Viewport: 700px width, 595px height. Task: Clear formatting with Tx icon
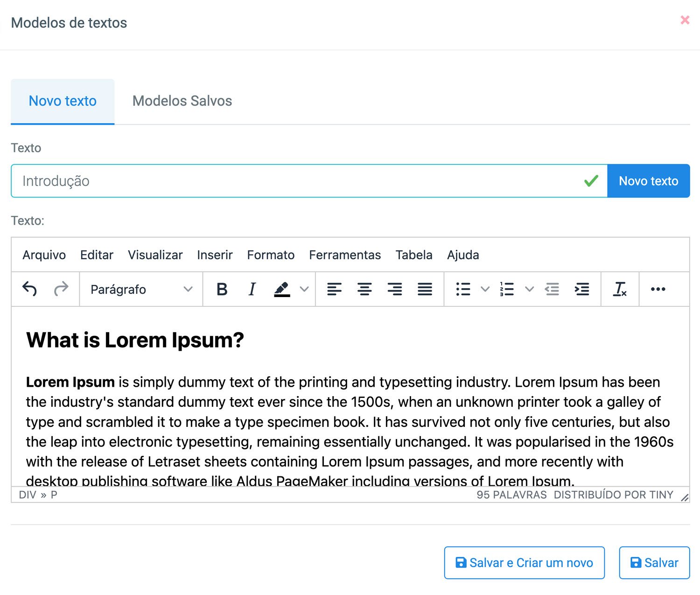pyautogui.click(x=620, y=289)
